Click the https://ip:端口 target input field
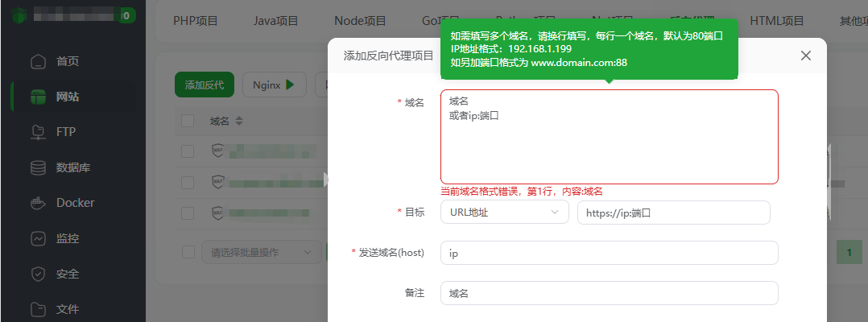Screen dimensions: 868x322 click(674, 213)
